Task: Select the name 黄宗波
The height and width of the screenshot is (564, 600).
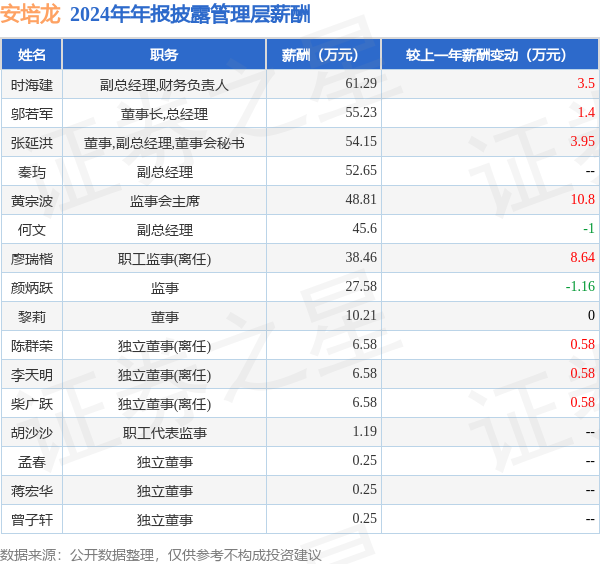Action: (x=31, y=201)
